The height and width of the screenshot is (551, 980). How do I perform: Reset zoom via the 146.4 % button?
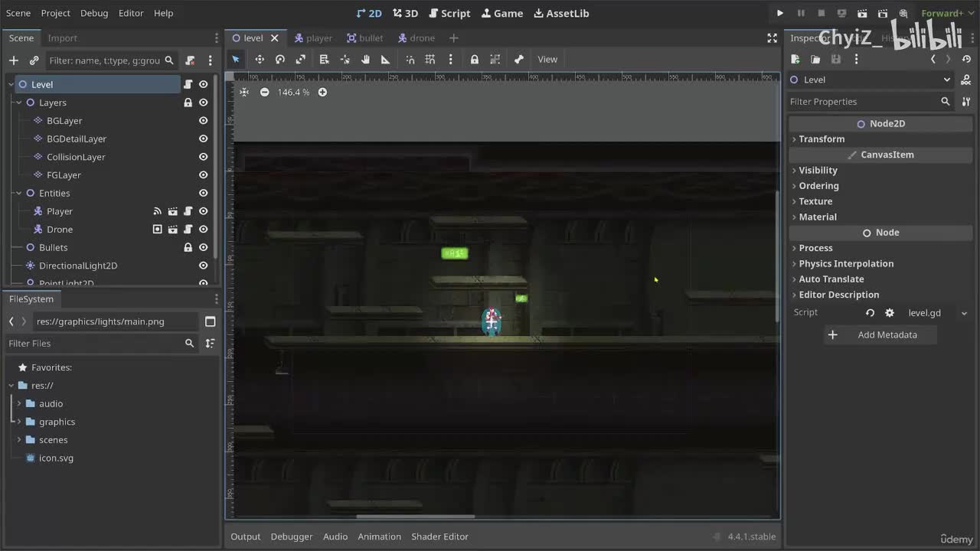point(294,92)
